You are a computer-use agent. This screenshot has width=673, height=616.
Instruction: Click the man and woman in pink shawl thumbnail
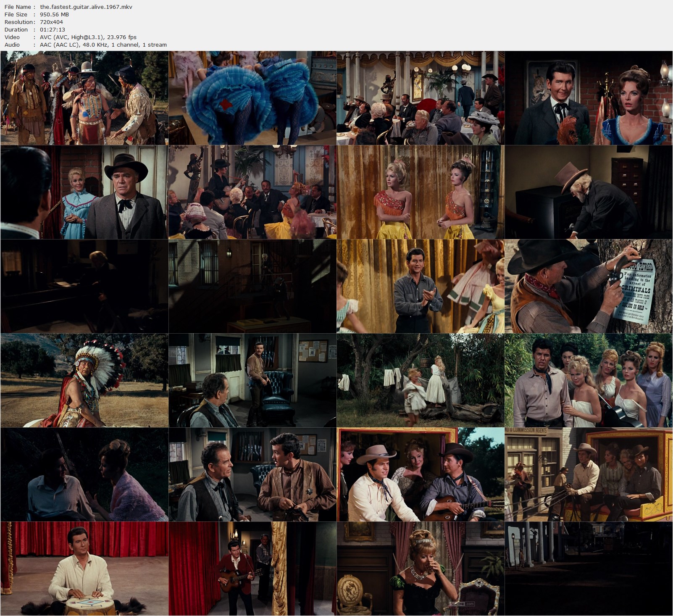84,474
